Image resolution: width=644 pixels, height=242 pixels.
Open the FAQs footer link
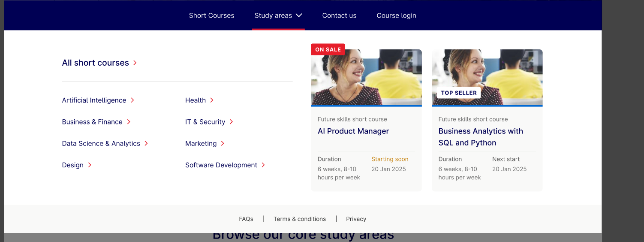246,219
